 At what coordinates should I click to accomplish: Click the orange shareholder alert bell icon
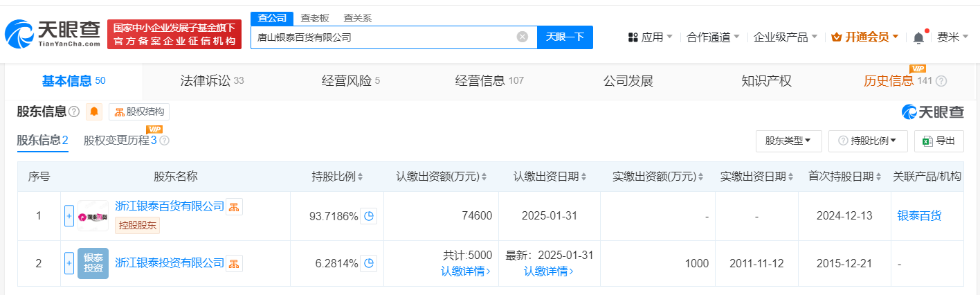[x=94, y=111]
